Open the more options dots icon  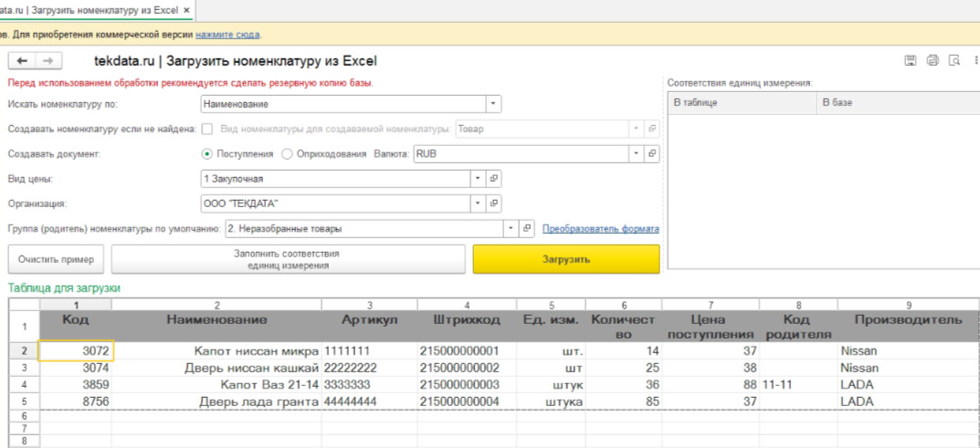pyautogui.click(x=975, y=60)
